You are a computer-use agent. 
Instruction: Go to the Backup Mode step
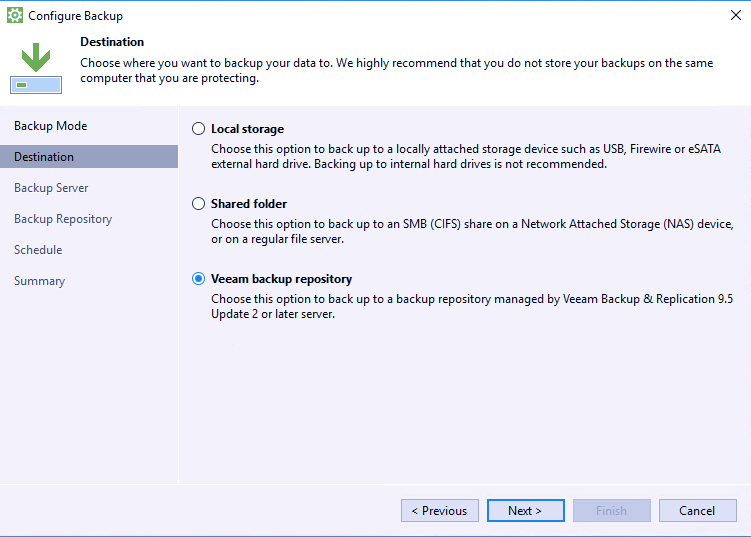pyautogui.click(x=51, y=126)
